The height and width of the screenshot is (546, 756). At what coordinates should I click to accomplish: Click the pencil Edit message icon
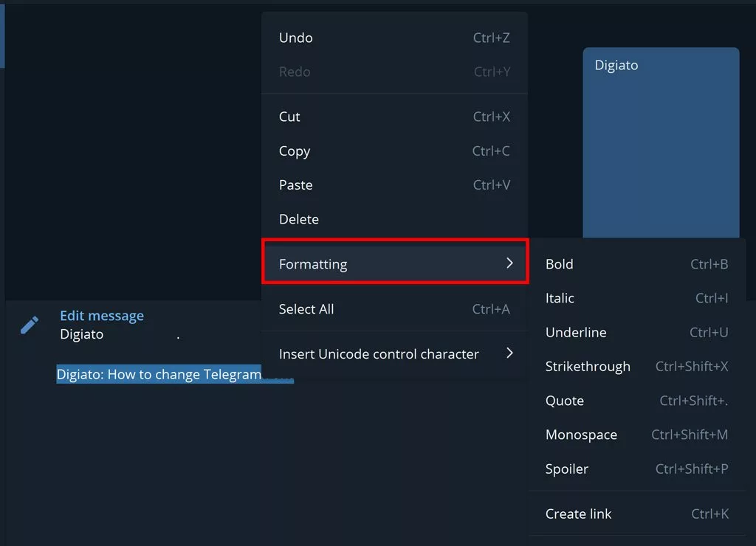30,325
